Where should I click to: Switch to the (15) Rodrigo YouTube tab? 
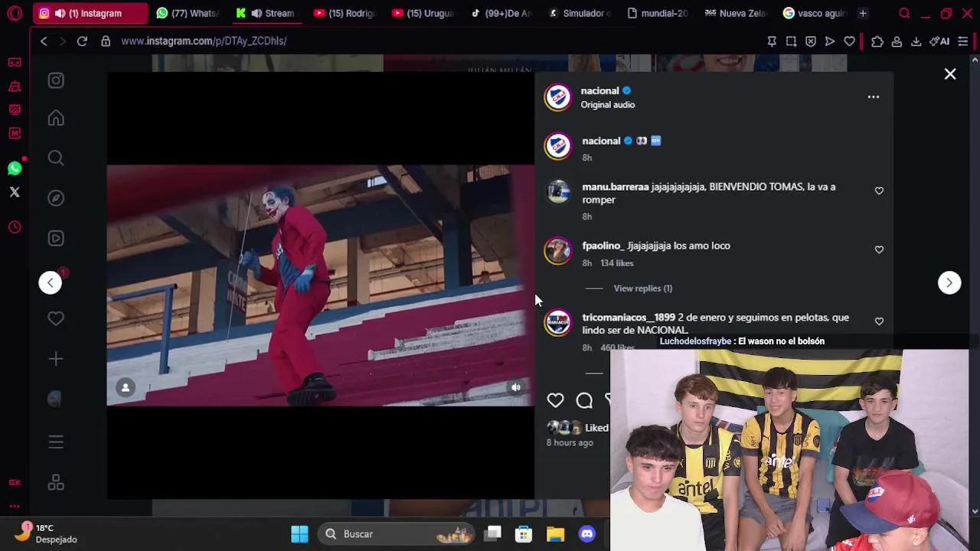(x=344, y=13)
